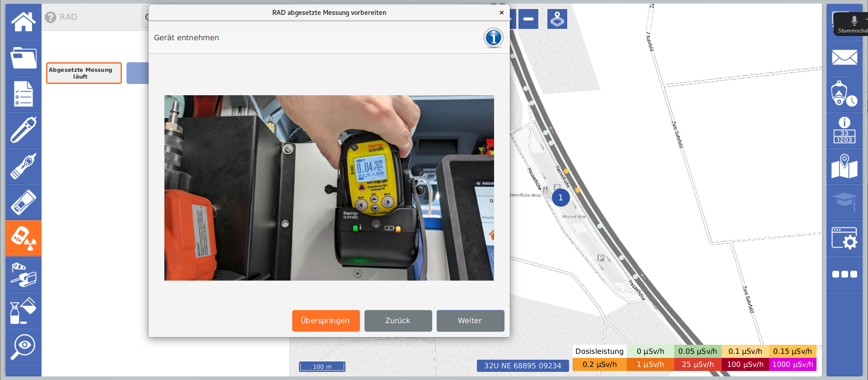Open the window settings gear icon
Image resolution: width=868 pixels, height=380 pixels.
coord(845,238)
